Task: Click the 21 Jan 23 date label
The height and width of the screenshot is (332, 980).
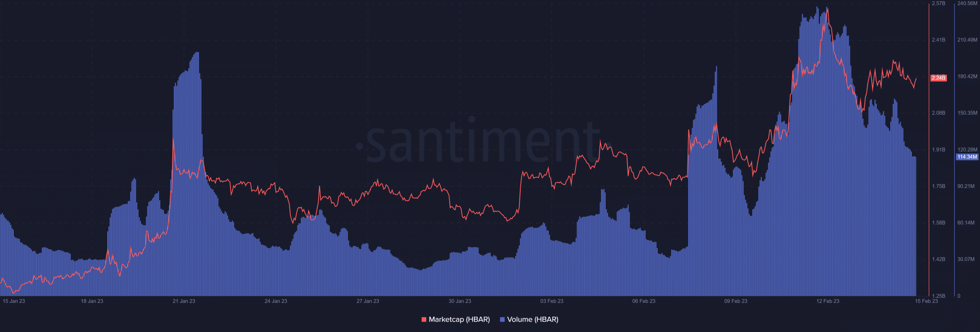Action: pyautogui.click(x=184, y=301)
